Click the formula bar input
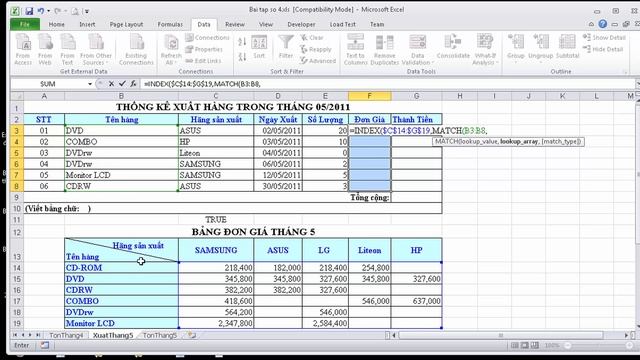Viewport: 640px width, 360px height. click(x=388, y=84)
